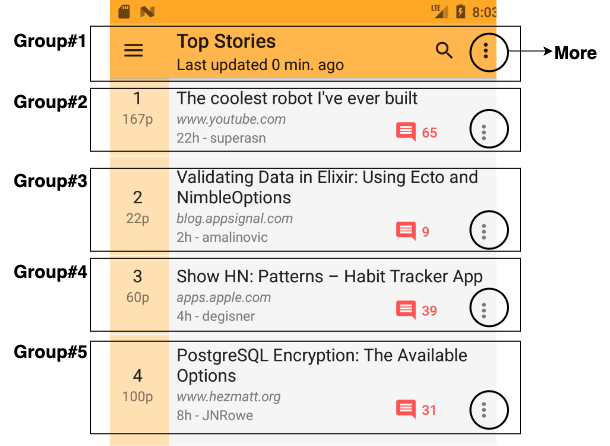This screenshot has height=446, width=610.
Task: Open comments for the coolest robot story
Action: point(416,132)
